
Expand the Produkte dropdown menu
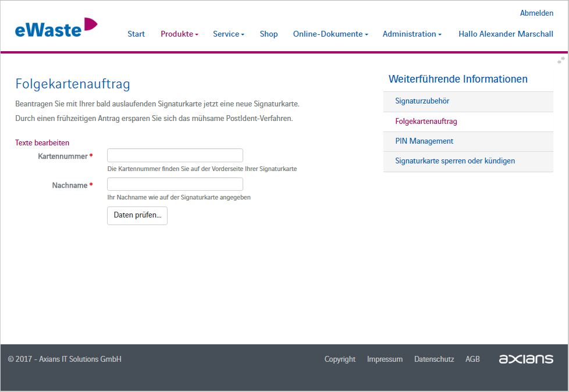point(180,34)
